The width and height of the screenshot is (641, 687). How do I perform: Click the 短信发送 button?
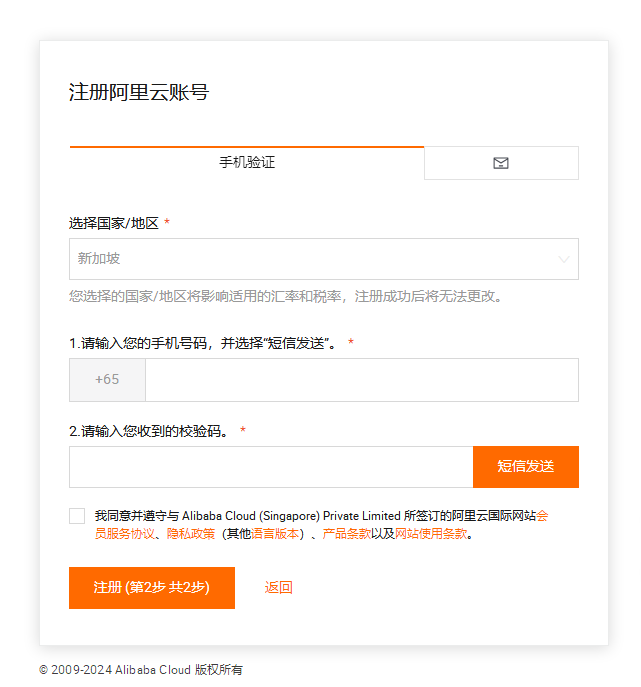pyautogui.click(x=526, y=467)
